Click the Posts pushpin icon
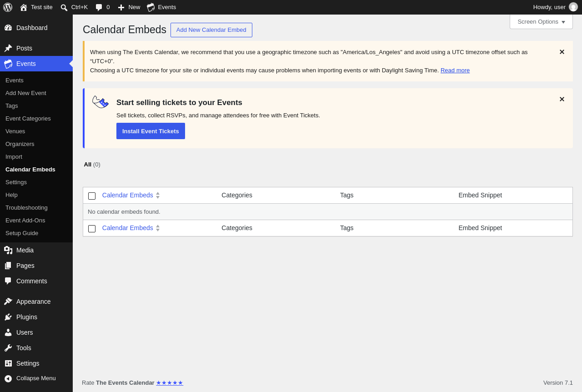582x392 pixels. point(8,48)
